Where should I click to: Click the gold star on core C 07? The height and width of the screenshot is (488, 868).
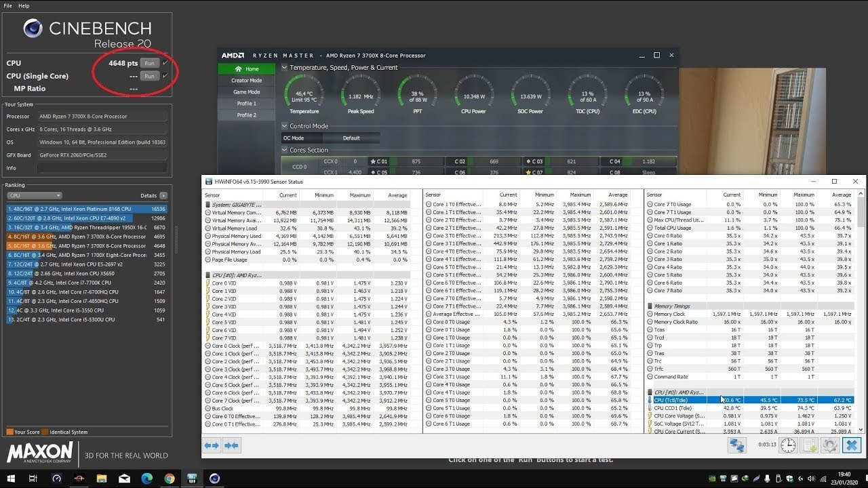529,172
